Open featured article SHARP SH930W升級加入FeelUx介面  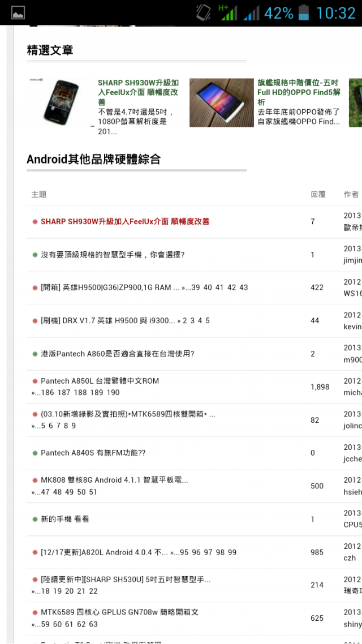pos(138,92)
